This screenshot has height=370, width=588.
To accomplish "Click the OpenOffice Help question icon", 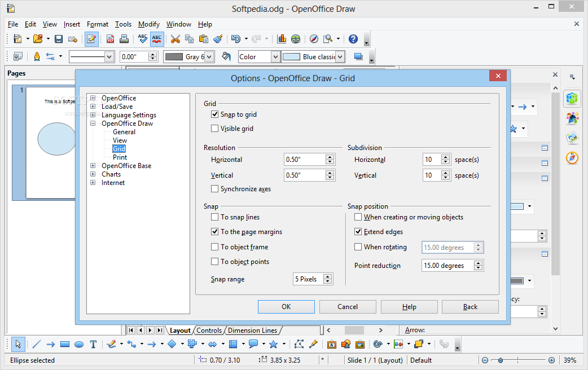I will click(353, 39).
